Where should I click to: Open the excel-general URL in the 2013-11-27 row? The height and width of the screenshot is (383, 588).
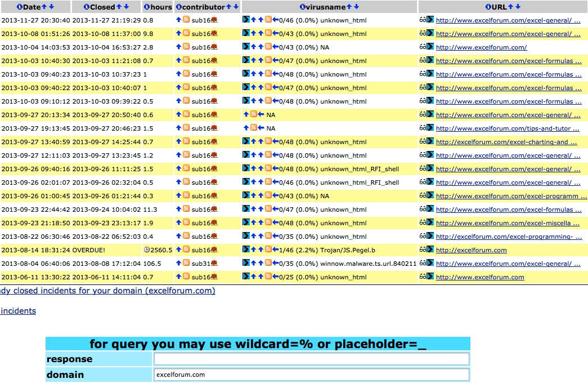[508, 20]
